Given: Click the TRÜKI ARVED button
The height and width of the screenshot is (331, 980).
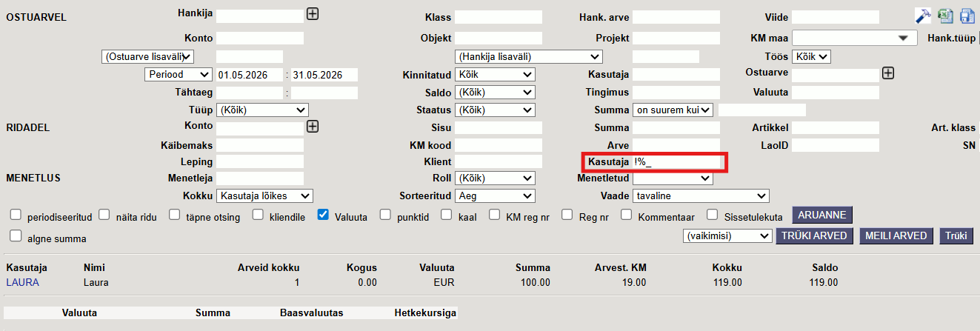Looking at the screenshot, I should 815,235.
